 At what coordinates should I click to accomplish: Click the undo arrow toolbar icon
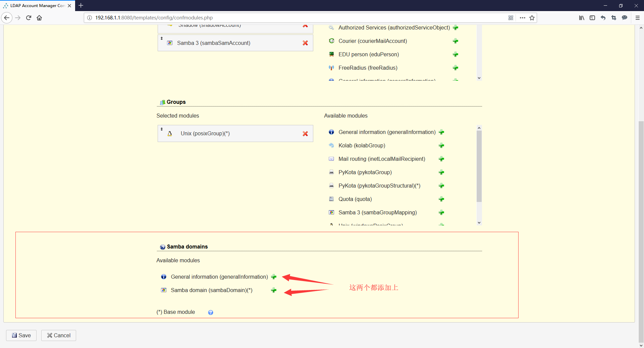point(603,18)
